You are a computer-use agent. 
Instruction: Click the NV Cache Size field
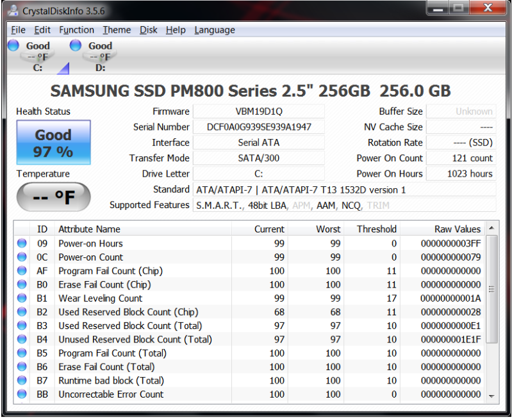coord(461,127)
